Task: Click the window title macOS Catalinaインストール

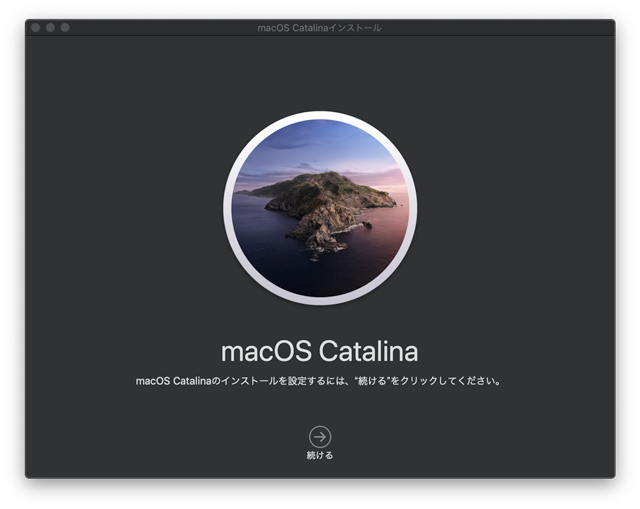Action: (319, 28)
